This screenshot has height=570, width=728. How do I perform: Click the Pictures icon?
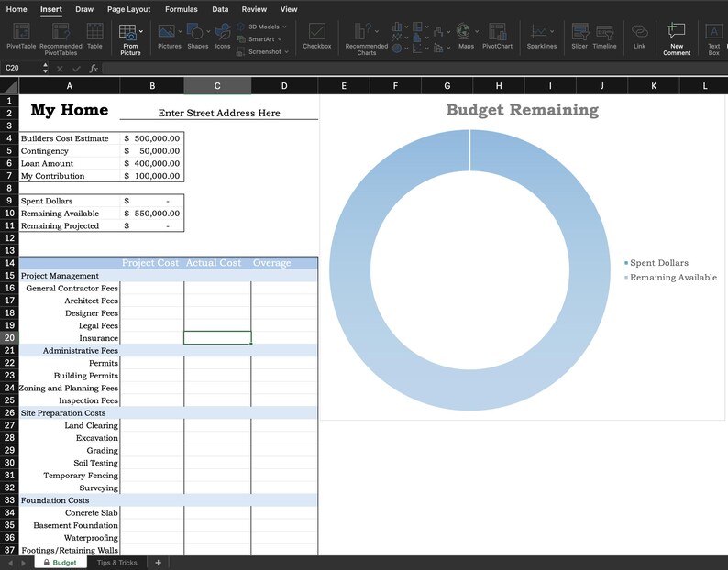[167, 31]
